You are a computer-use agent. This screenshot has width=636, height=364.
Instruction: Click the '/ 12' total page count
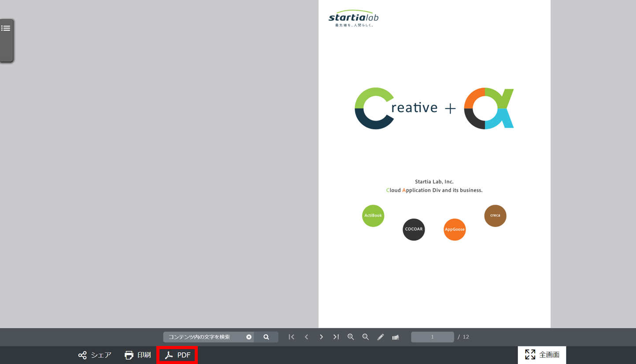click(463, 337)
